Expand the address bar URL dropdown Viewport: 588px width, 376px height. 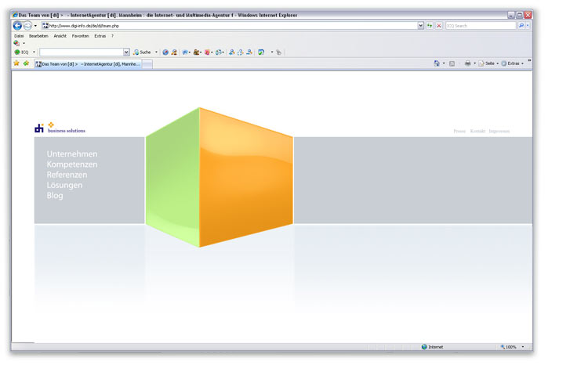420,26
